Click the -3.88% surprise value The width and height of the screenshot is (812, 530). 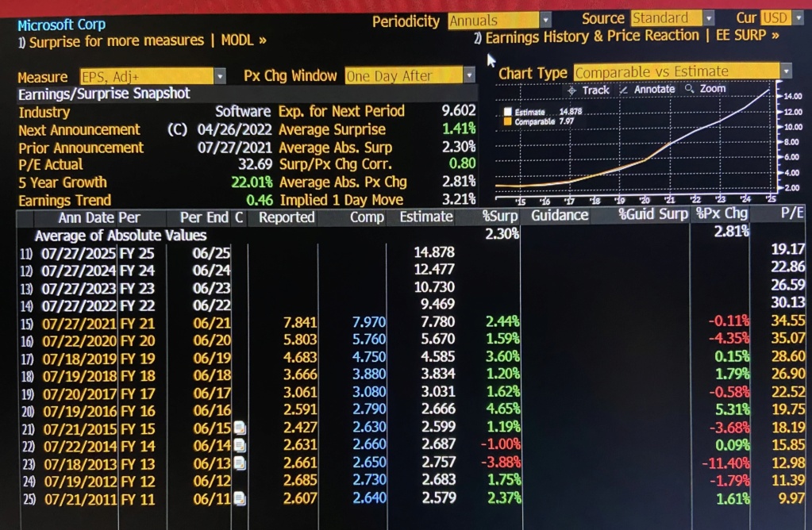point(501,462)
